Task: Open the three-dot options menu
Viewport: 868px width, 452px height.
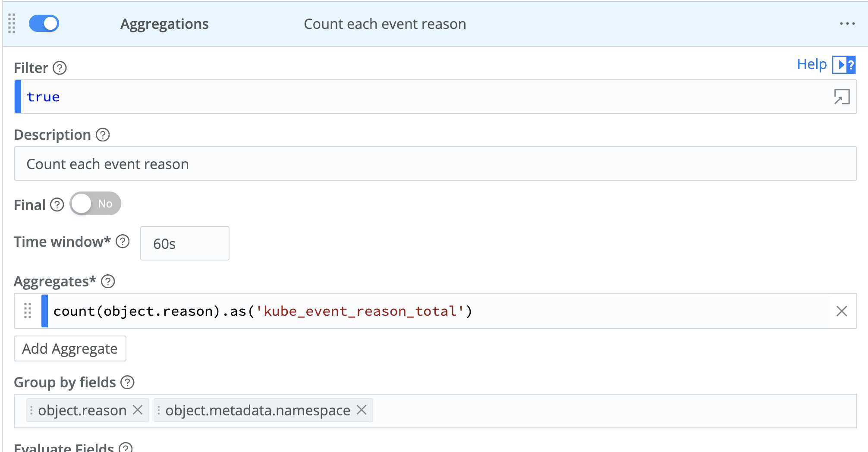Action: 847,24
